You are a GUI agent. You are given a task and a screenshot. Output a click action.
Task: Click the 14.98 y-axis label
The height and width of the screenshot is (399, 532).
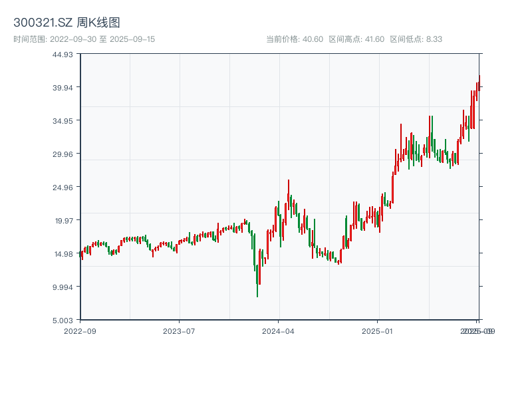[x=63, y=253]
